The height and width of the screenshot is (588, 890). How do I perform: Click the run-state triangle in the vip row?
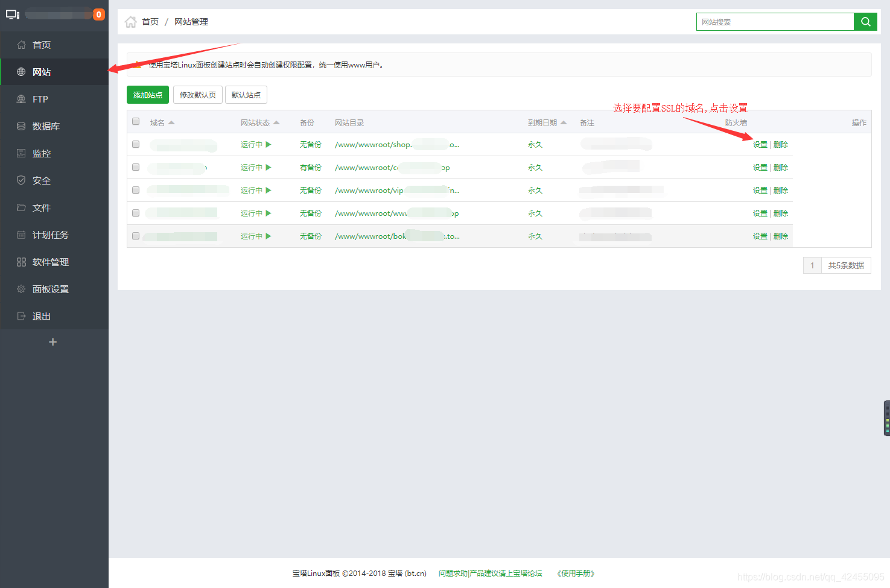click(269, 190)
